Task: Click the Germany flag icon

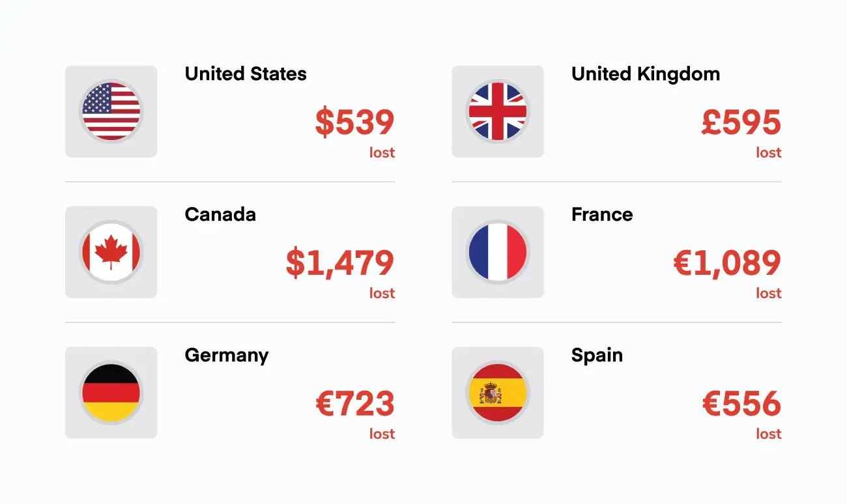Action: pyautogui.click(x=111, y=393)
